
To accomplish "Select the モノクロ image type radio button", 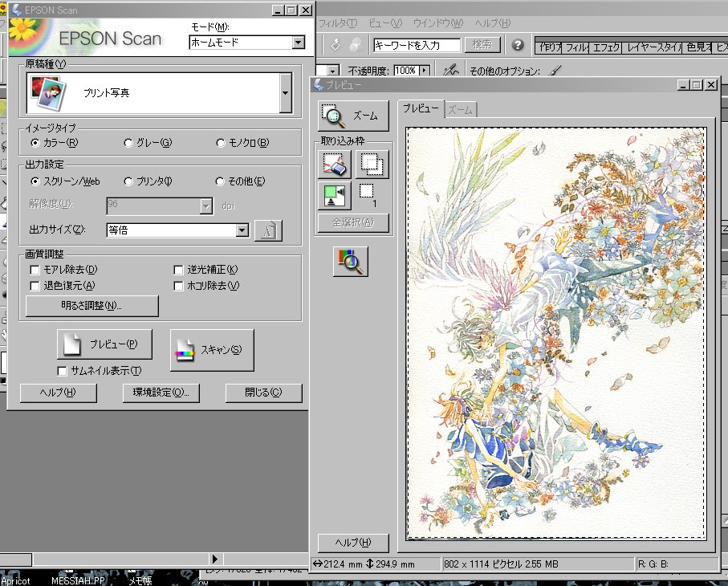I will coord(221,143).
